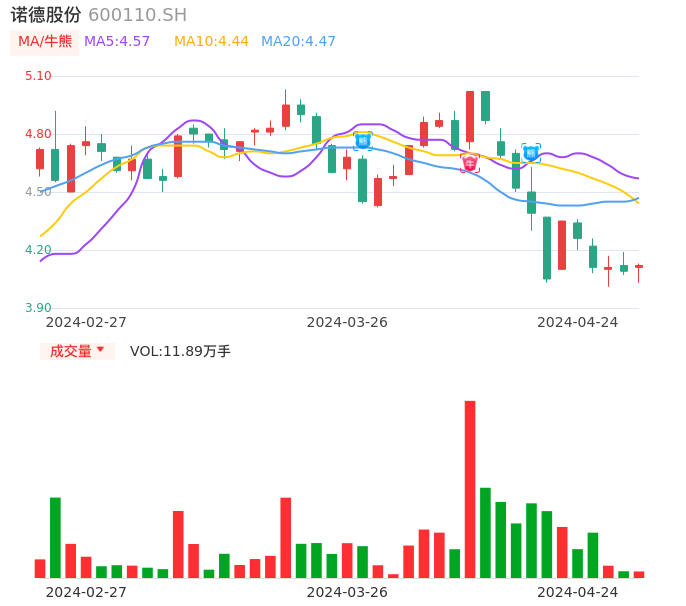Select the 成交量 volume indicator label
This screenshot has height=606, width=686.
[70, 351]
